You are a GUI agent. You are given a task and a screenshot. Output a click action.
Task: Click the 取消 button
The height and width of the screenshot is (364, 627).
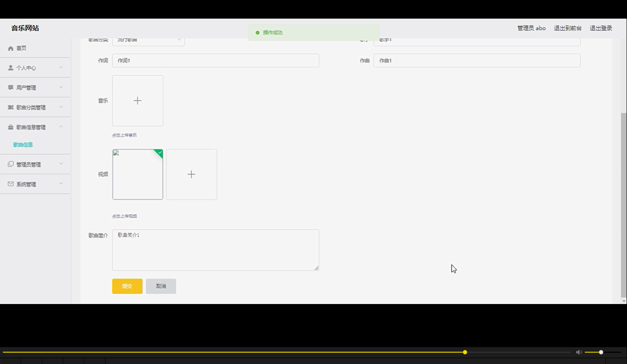[161, 286]
